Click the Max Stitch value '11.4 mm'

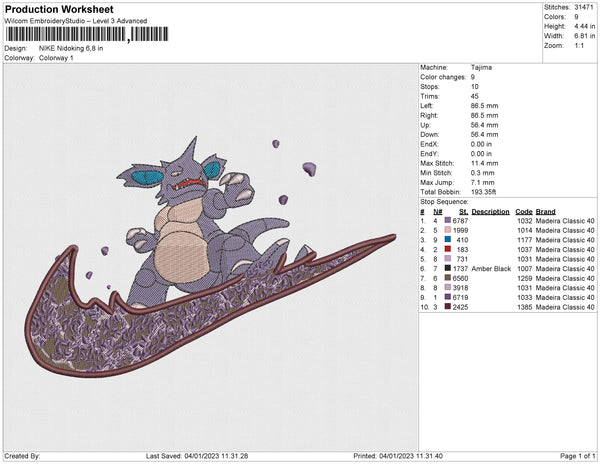pos(484,163)
